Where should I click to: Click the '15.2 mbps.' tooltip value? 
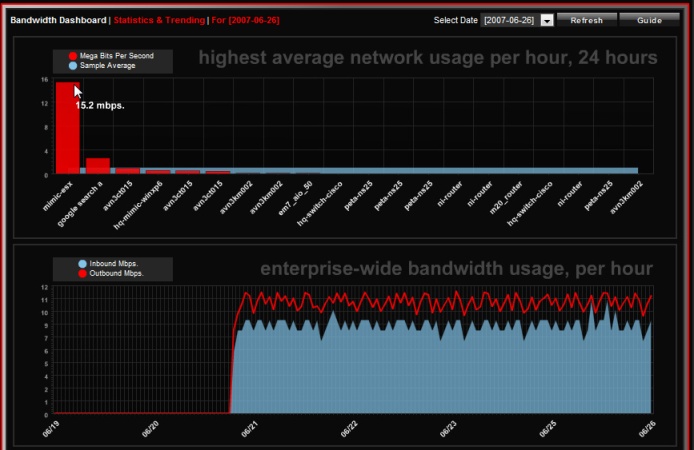(x=100, y=106)
